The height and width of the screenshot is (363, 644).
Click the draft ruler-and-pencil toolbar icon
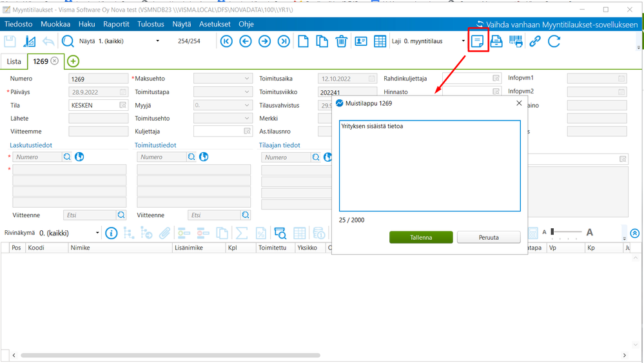pos(29,41)
